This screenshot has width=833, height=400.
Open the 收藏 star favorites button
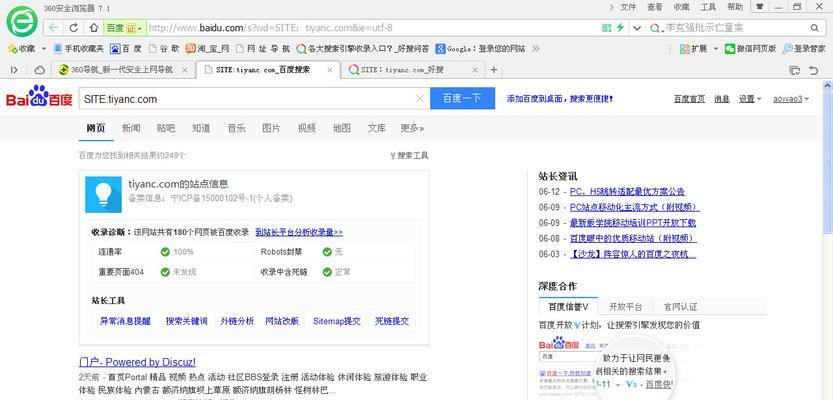(21, 48)
